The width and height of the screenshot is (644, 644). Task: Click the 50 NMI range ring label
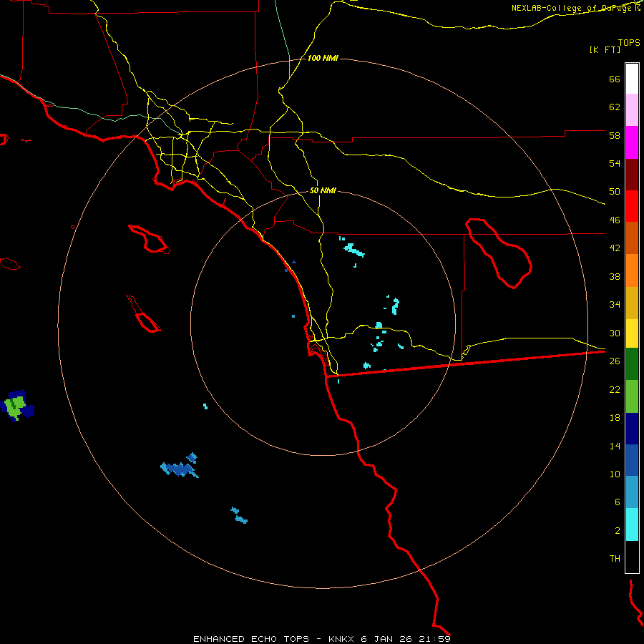point(323,190)
